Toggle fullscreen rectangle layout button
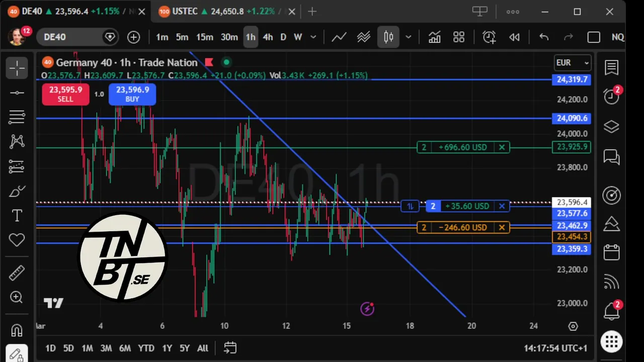Viewport: 644px width, 362px height. [x=594, y=37]
